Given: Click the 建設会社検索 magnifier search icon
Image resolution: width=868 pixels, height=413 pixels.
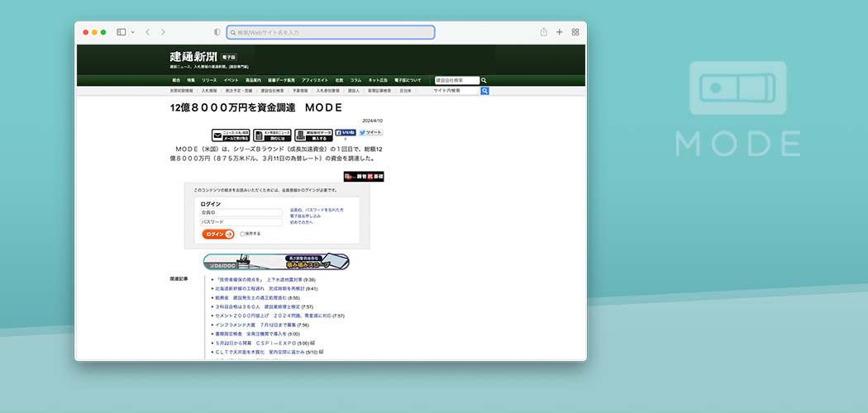Looking at the screenshot, I should click(x=484, y=80).
